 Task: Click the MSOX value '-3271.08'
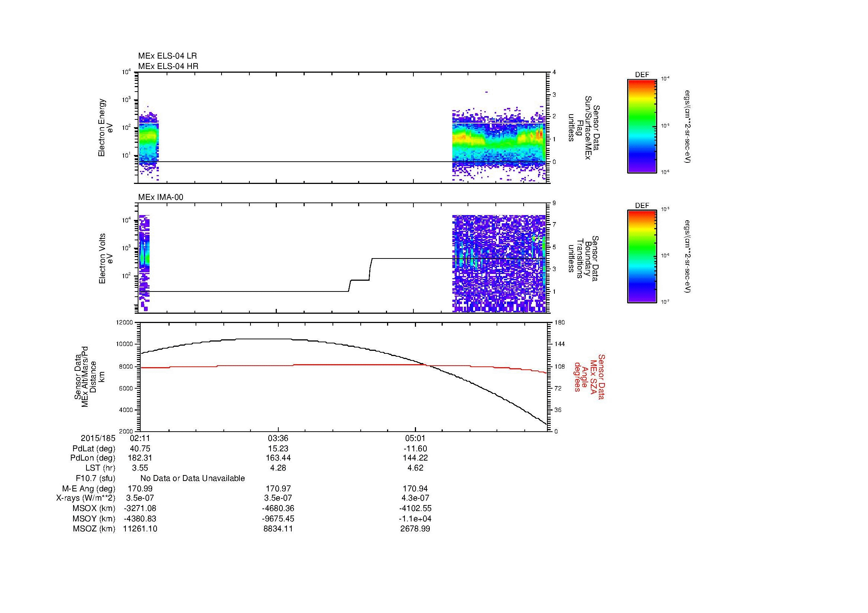coord(140,509)
